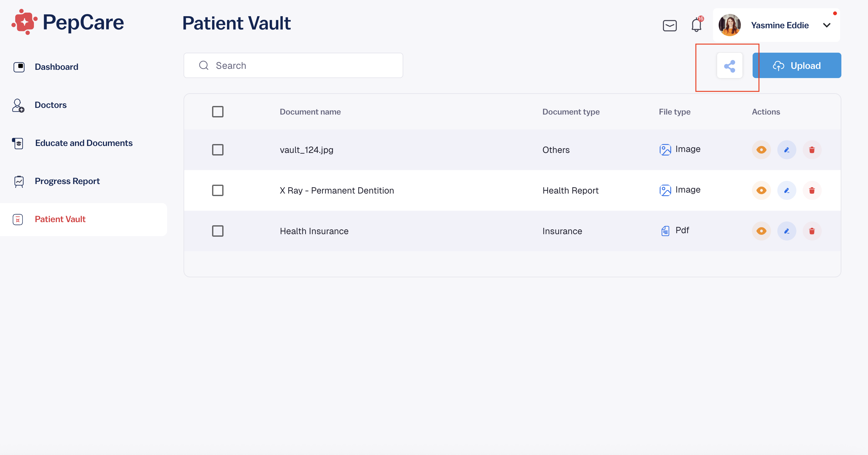View the vault_124.jpg document via eye icon
The width and height of the screenshot is (868, 455).
click(761, 150)
